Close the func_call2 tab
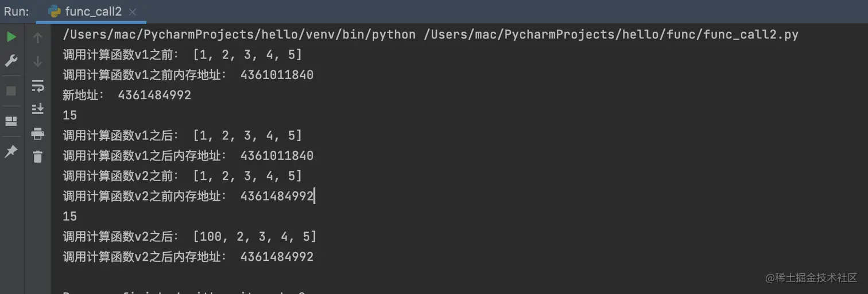868x294 pixels. [x=133, y=12]
